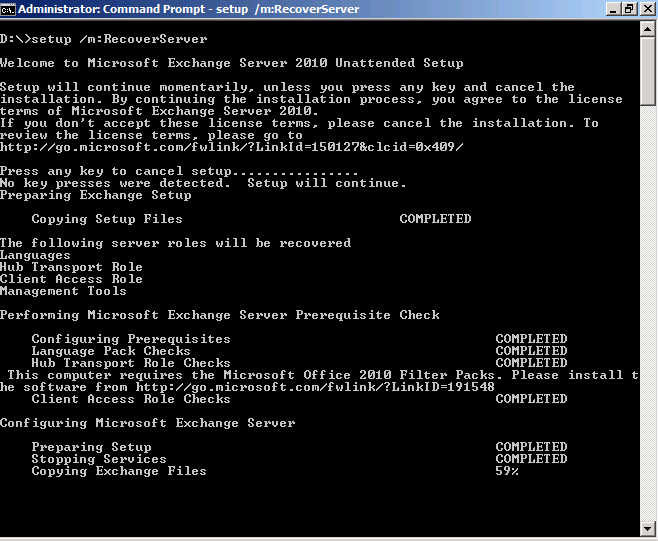Click 'terms of Microsoft Exchange Server 2010.' line
The height and width of the screenshot is (541, 658).
(159, 111)
